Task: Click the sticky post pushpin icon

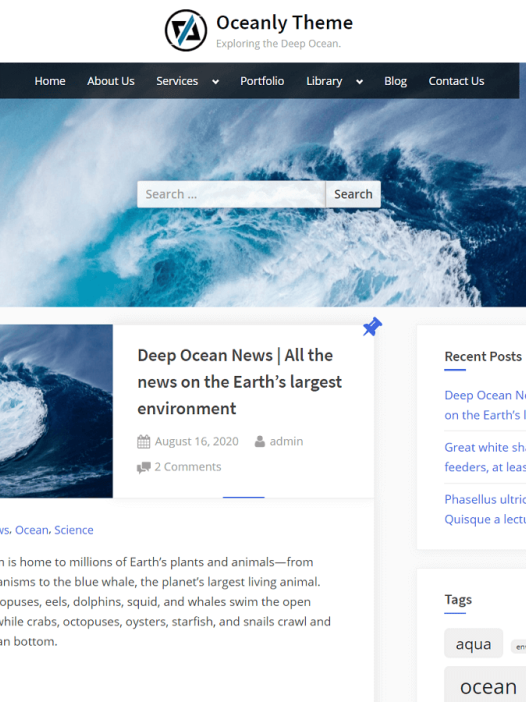Action: [x=372, y=326]
